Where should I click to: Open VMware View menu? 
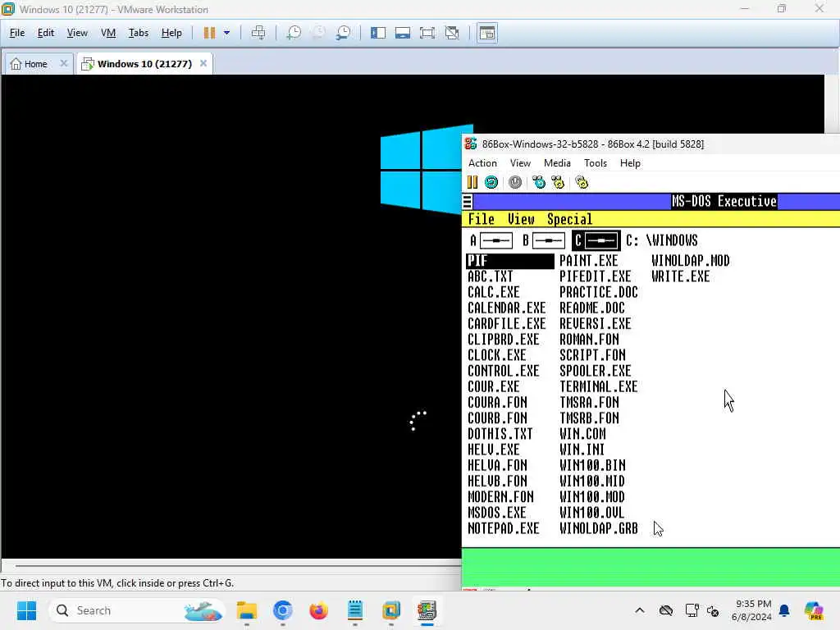coord(77,33)
